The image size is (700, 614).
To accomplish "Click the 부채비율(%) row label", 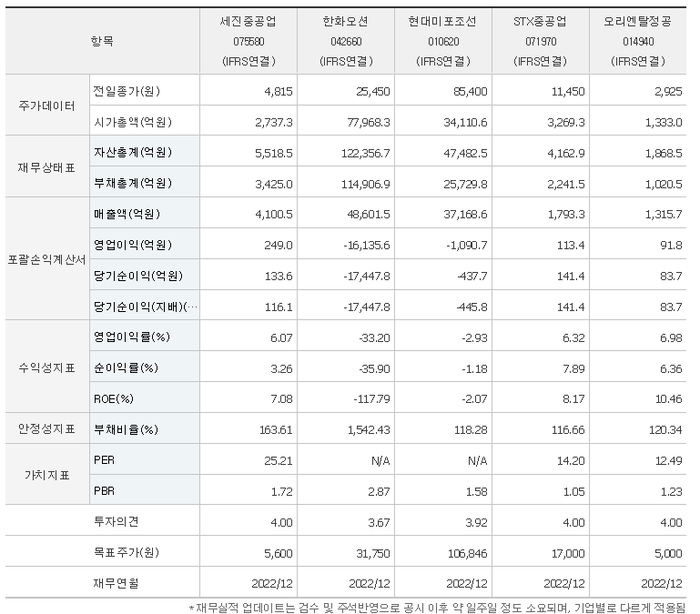I will (126, 429).
